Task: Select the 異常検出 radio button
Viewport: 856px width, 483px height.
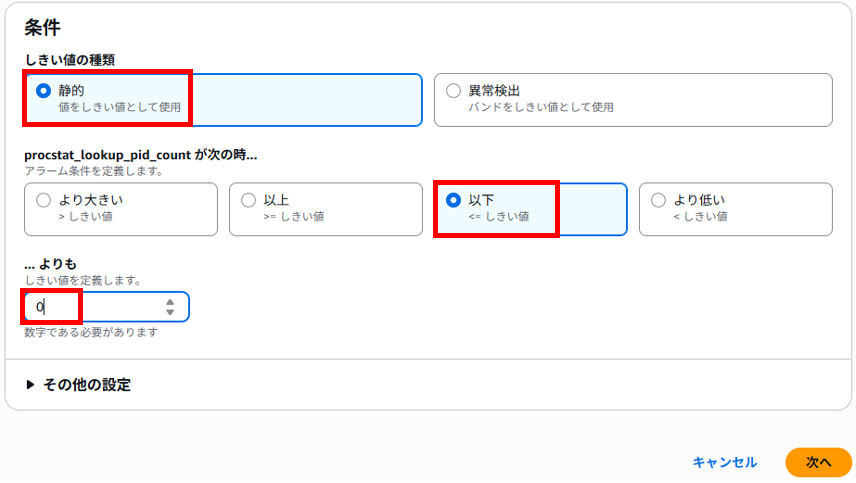Action: point(453,91)
